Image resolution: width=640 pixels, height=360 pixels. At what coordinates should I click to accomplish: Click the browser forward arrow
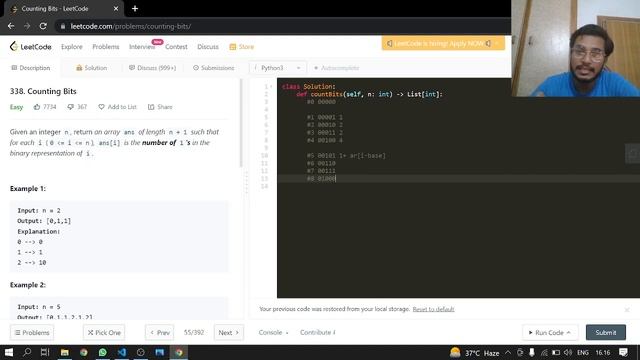pyautogui.click(x=27, y=26)
